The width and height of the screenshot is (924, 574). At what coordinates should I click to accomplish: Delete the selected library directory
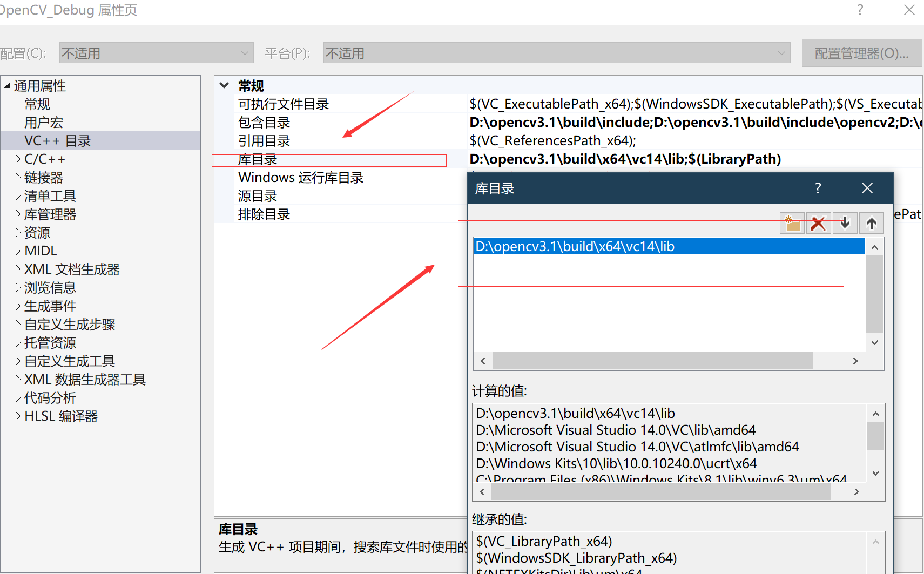click(818, 222)
